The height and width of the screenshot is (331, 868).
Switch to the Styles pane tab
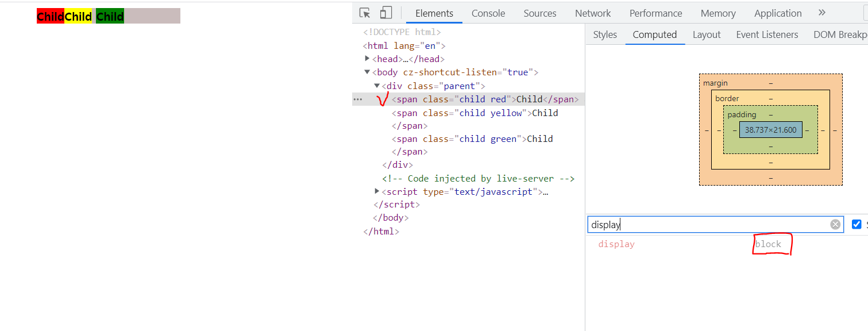point(605,34)
